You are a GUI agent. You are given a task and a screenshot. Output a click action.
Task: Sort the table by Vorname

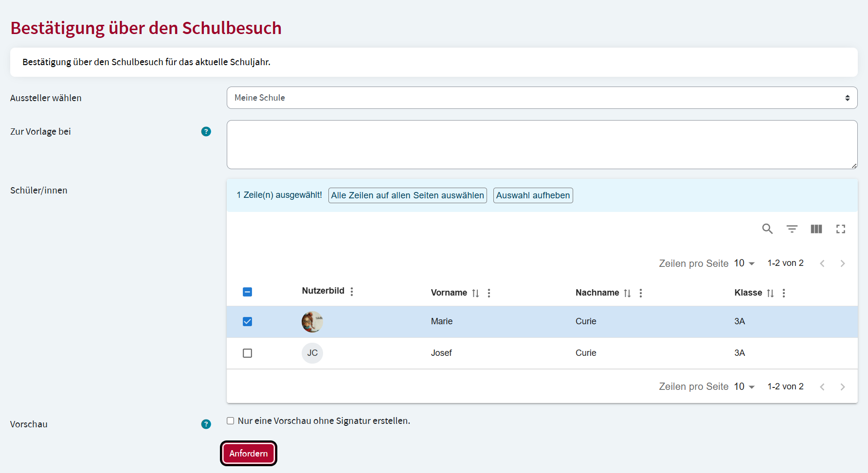click(x=476, y=293)
